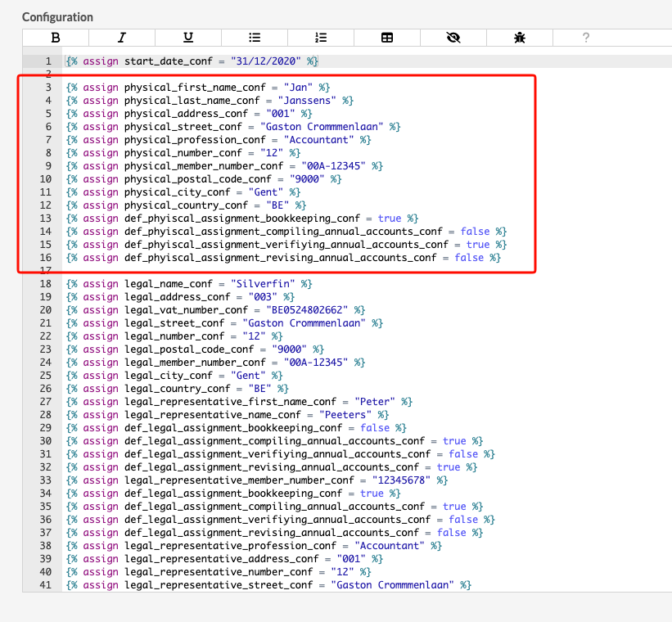Open the question mark help

tap(586, 38)
